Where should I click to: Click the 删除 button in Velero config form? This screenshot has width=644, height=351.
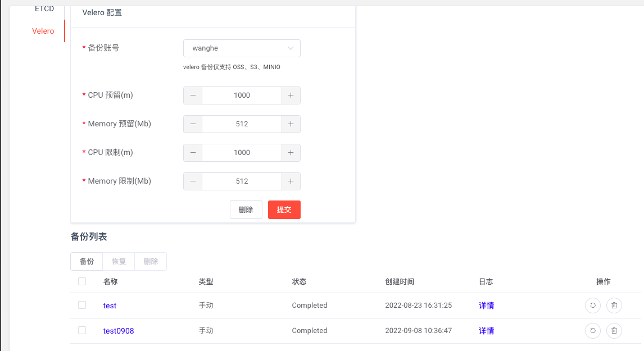pyautogui.click(x=246, y=210)
